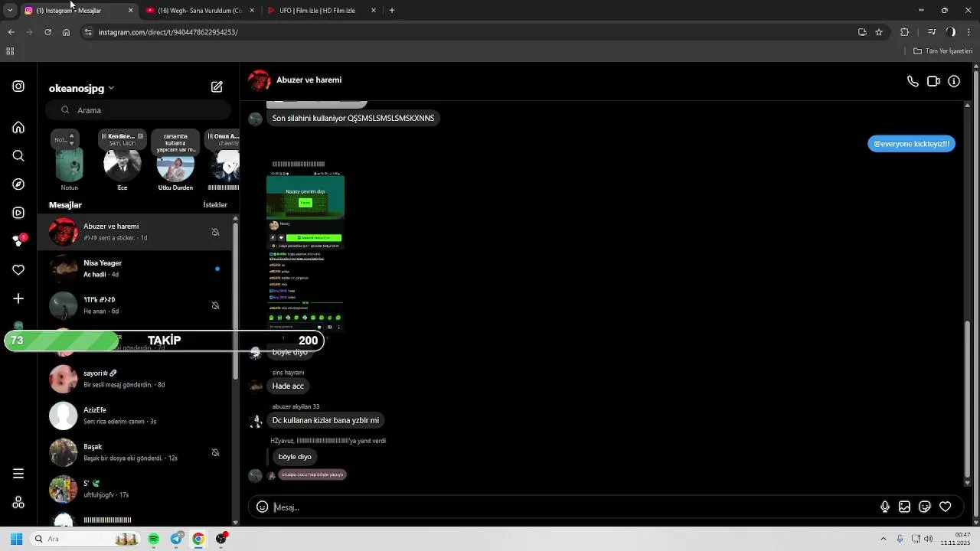Click the Windows taskbar Ara search box
The height and width of the screenshot is (551, 980).
(86, 539)
